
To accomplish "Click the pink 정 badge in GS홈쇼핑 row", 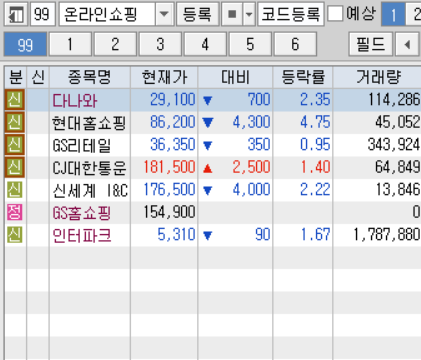I will [15, 212].
